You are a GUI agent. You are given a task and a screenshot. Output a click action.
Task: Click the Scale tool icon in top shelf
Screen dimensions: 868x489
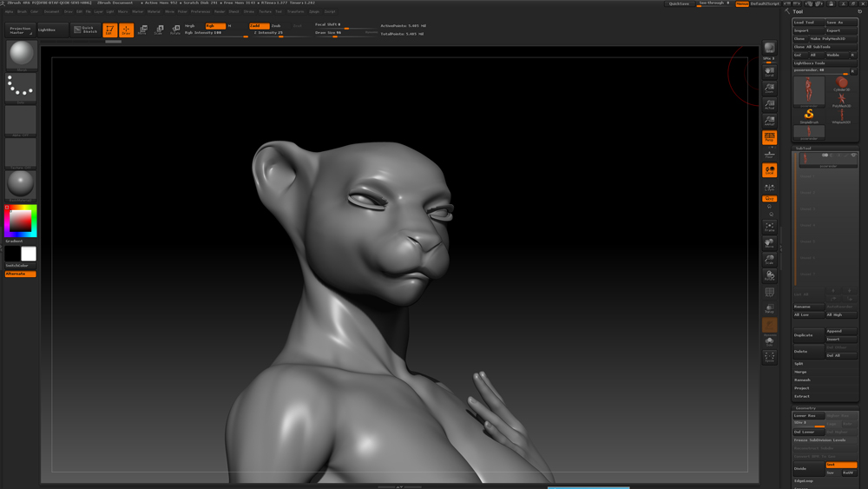pos(159,30)
